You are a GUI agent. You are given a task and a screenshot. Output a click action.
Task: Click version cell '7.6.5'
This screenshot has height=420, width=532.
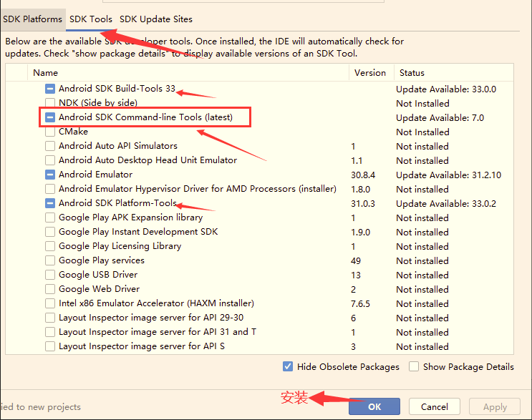[360, 303]
